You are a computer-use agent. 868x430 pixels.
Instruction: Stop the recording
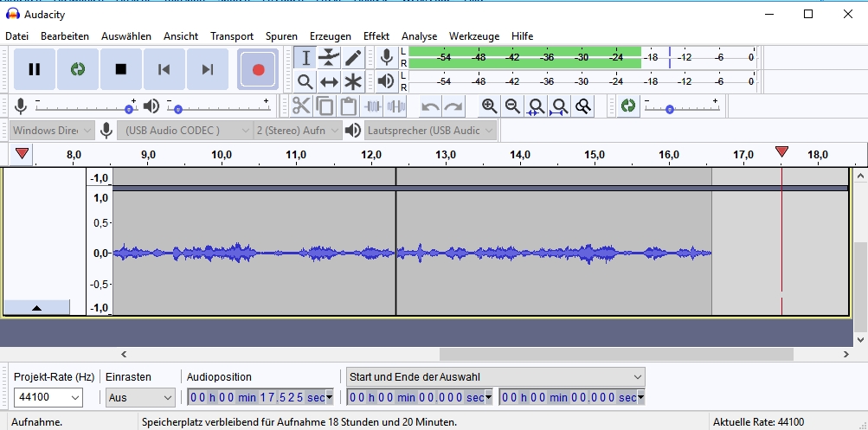pyautogui.click(x=120, y=69)
